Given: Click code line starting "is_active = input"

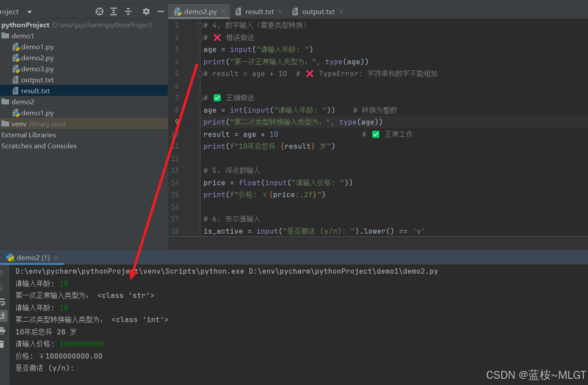Looking at the screenshot, I should pos(314,231).
